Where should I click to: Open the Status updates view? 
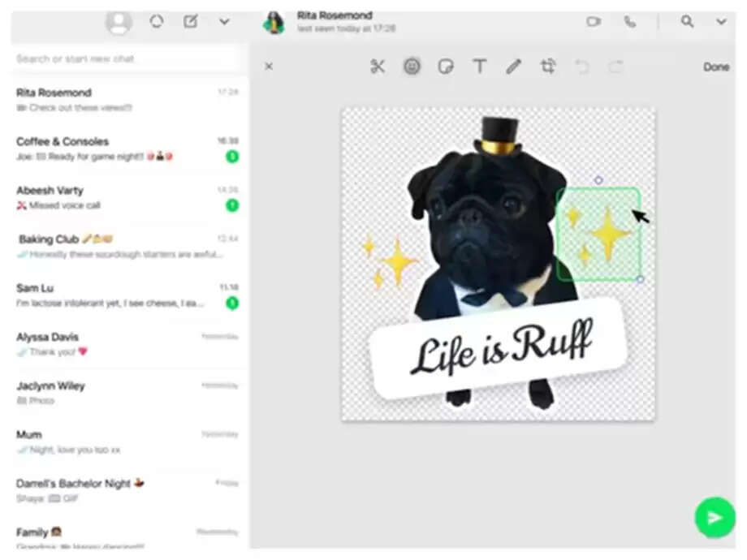tap(155, 22)
